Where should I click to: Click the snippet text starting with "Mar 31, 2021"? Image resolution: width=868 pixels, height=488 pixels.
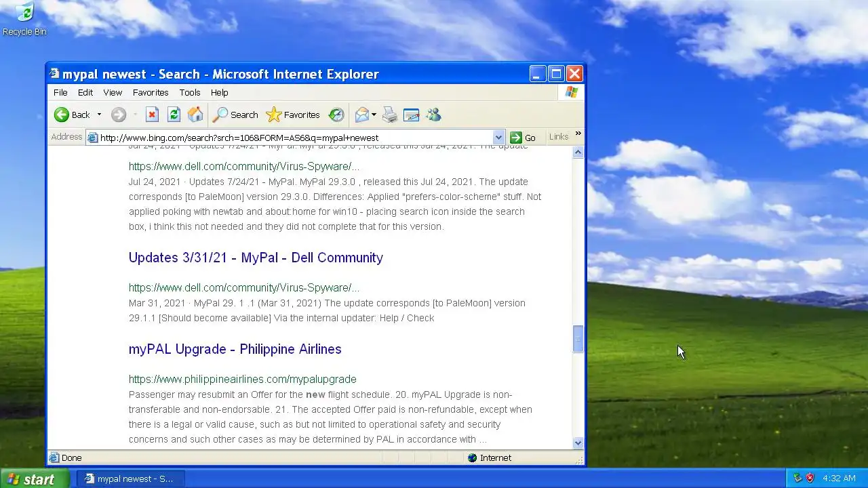(x=327, y=310)
